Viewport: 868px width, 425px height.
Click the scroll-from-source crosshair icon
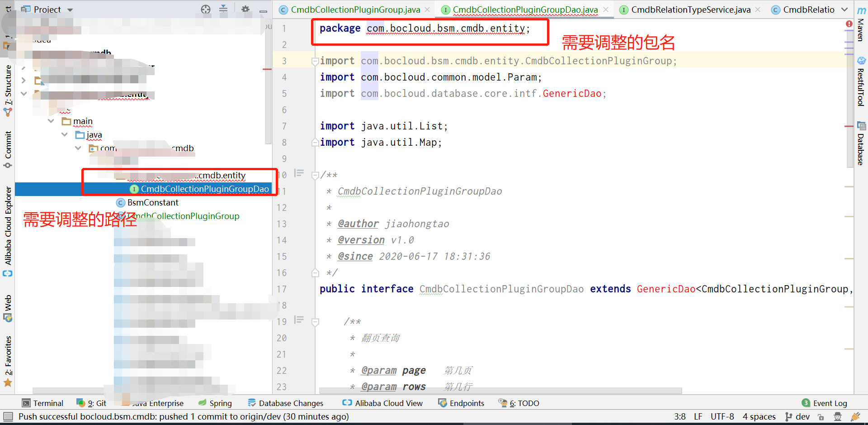pyautogui.click(x=206, y=9)
